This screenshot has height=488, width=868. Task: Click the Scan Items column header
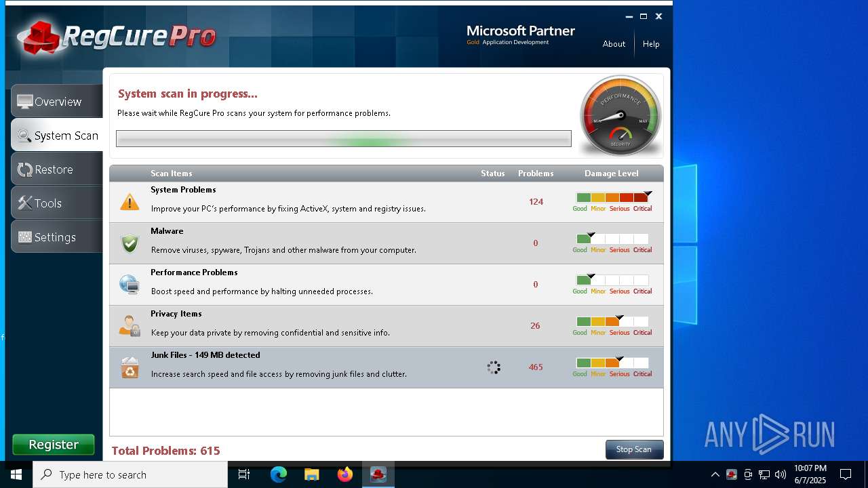tap(171, 174)
